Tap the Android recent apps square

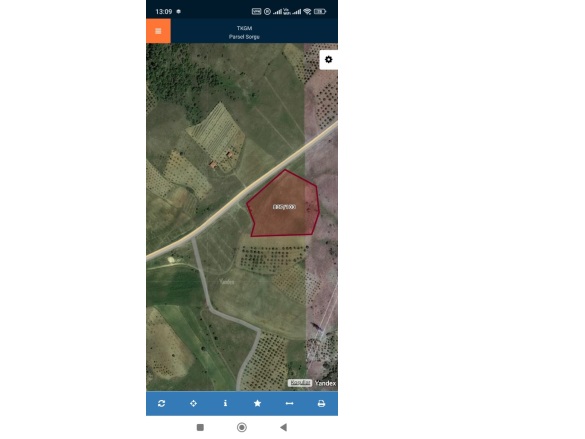[200, 427]
